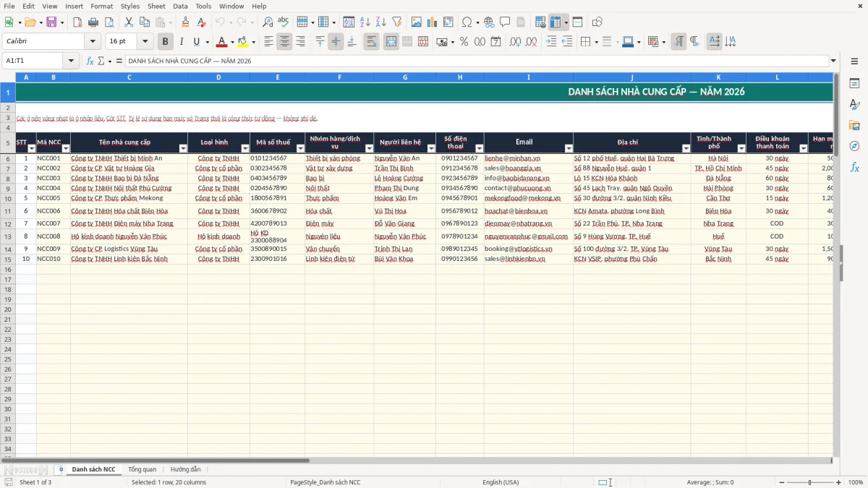This screenshot has height=488, width=868.
Task: Click the Insert Image icon
Action: (x=417, y=22)
